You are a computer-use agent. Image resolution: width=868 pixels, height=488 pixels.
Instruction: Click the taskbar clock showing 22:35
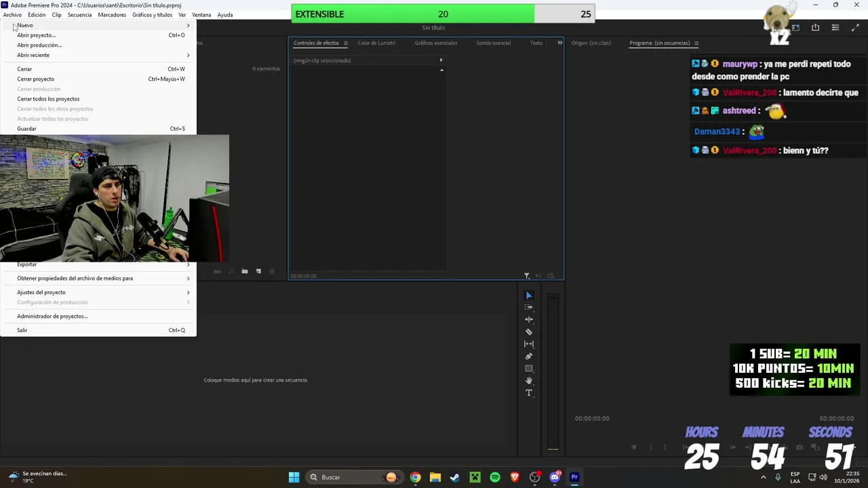(x=847, y=477)
